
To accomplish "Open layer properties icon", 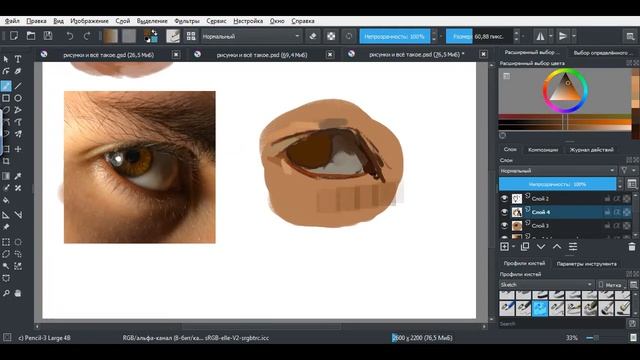I will pos(573,247).
